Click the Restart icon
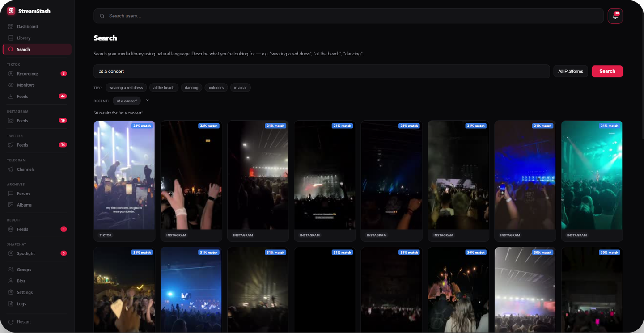 coord(11,322)
